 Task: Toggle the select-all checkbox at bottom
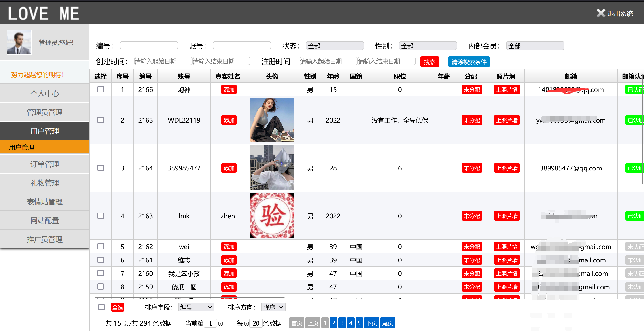101,307
